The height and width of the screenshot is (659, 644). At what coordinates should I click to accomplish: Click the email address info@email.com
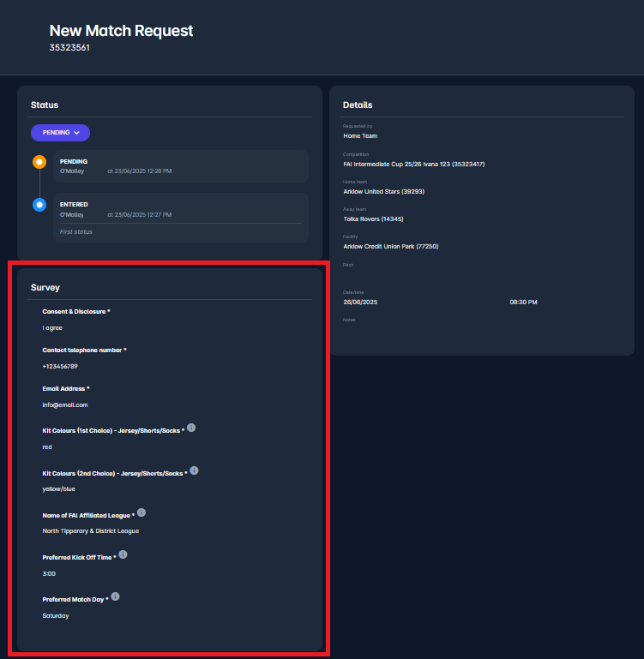point(65,404)
